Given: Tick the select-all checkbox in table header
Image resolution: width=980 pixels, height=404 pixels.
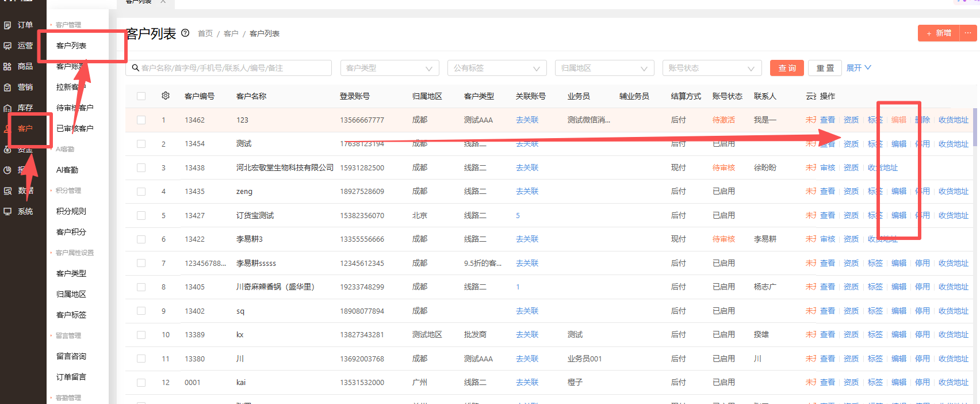Looking at the screenshot, I should tap(141, 96).
